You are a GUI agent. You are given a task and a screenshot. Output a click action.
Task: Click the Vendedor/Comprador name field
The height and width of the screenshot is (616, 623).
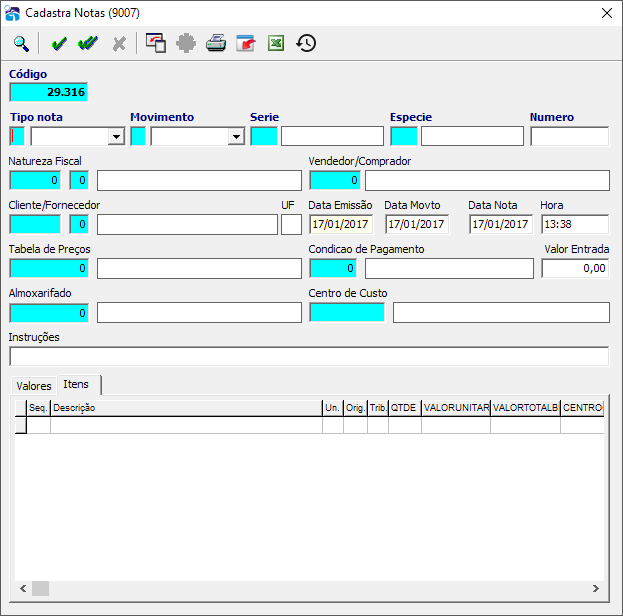[x=487, y=180]
